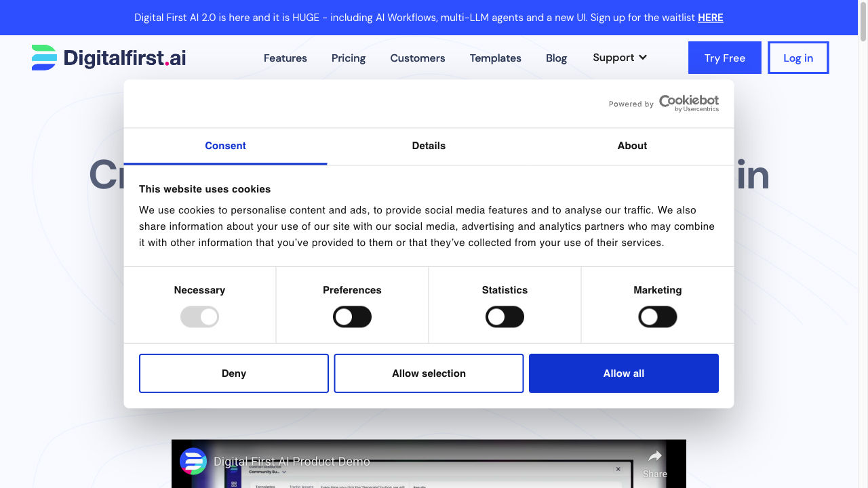Viewport: 868px width, 488px height.
Task: Open the Cookiebot by Usercentrics logo link
Action: pyautogui.click(x=688, y=103)
